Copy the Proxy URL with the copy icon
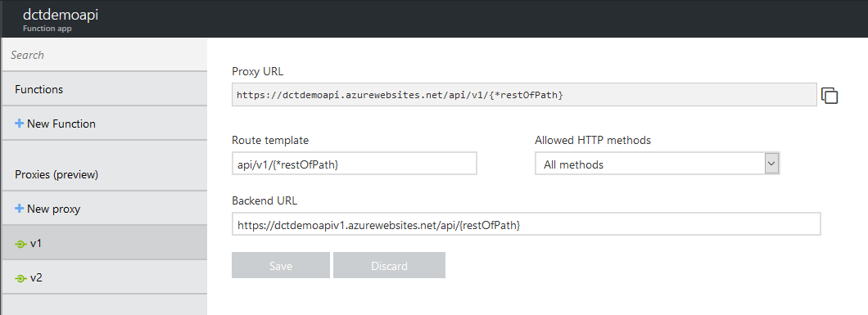The image size is (868, 315). coord(830,96)
